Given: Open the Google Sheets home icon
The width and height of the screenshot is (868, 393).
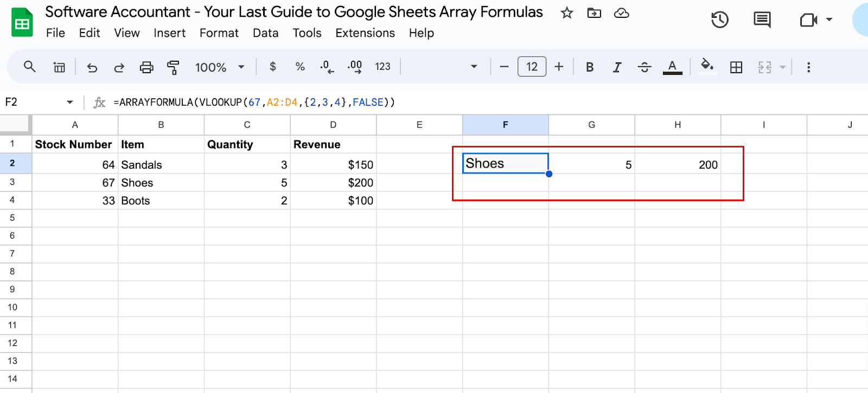Looking at the screenshot, I should point(22,23).
